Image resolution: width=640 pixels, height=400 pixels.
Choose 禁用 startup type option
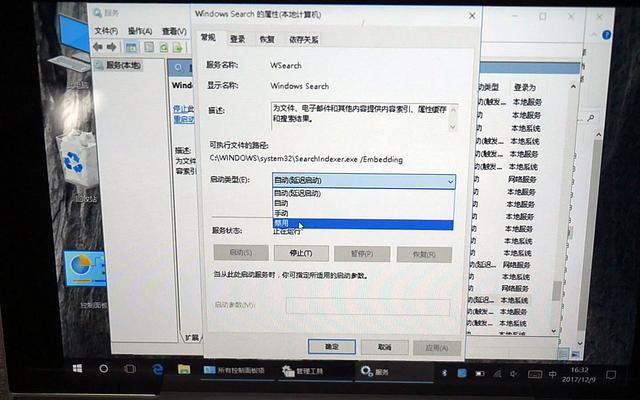[x=363, y=224]
